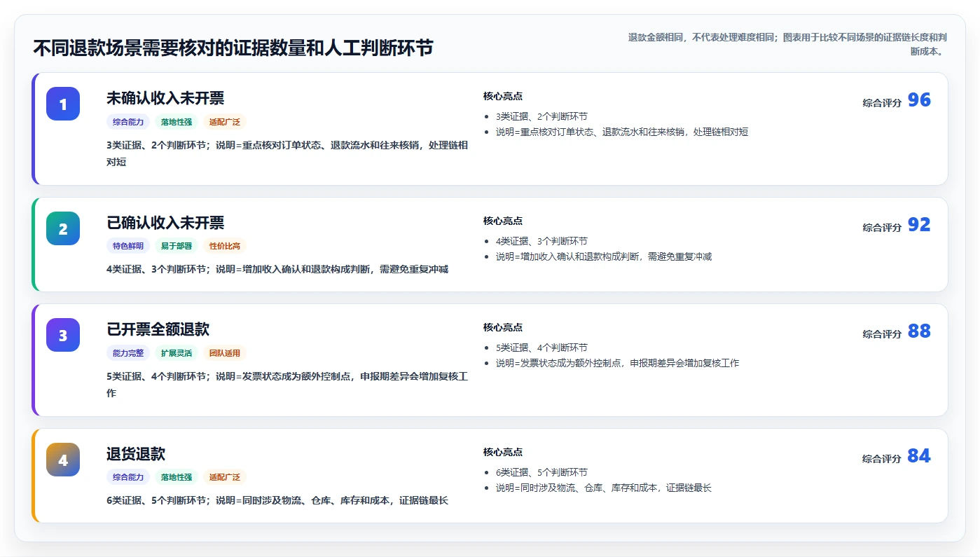Image resolution: width=980 pixels, height=557 pixels.
Task: Select 综合能力 tag in 未确认收入未开票 card
Action: point(128,122)
